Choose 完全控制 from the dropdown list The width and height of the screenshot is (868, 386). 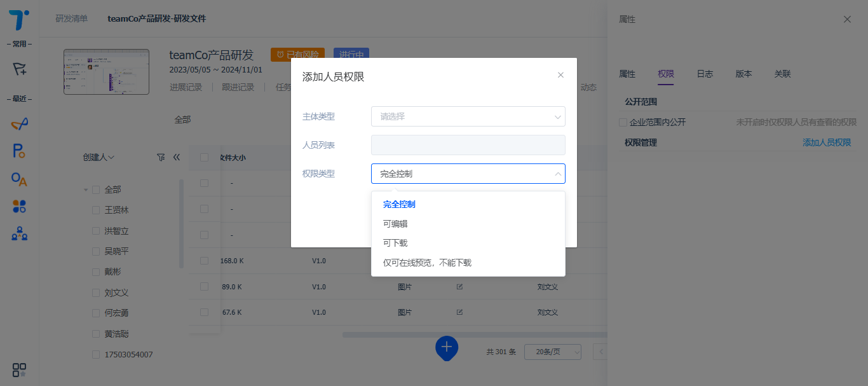pyautogui.click(x=468, y=204)
